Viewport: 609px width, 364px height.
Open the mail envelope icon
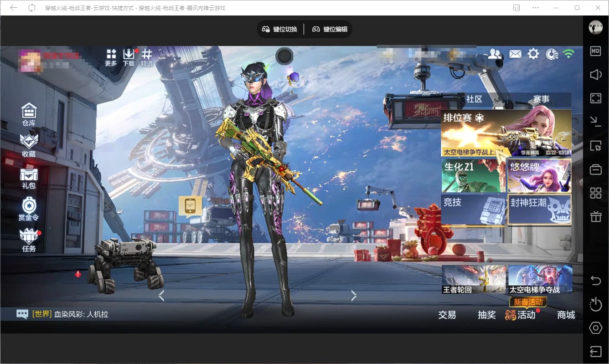tap(515, 54)
